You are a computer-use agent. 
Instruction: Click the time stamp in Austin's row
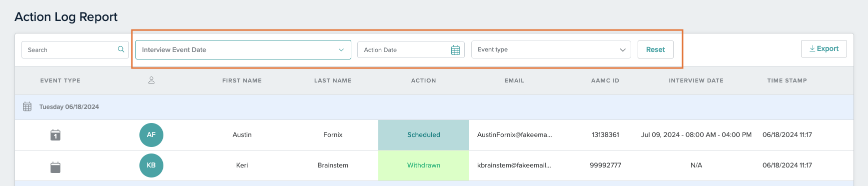(x=787, y=135)
